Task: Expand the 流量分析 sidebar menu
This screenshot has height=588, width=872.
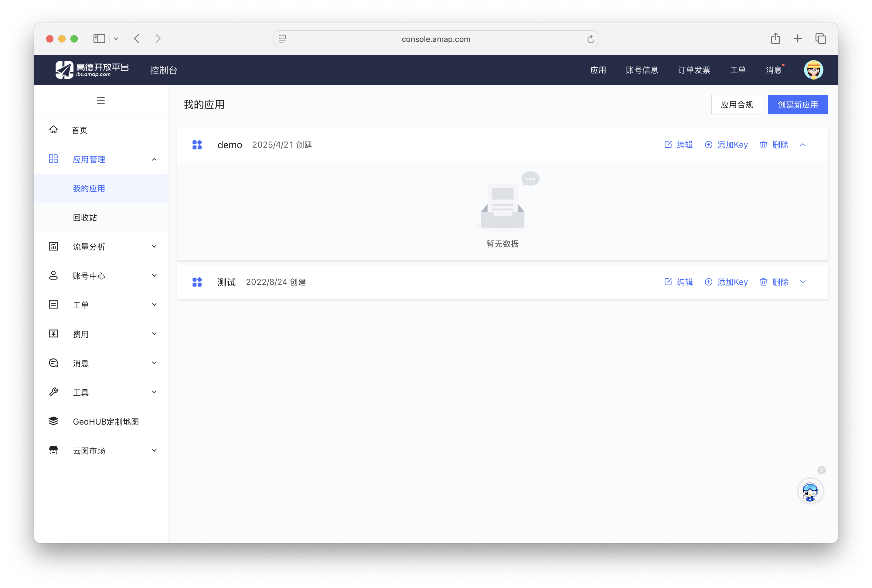Action: click(x=154, y=246)
